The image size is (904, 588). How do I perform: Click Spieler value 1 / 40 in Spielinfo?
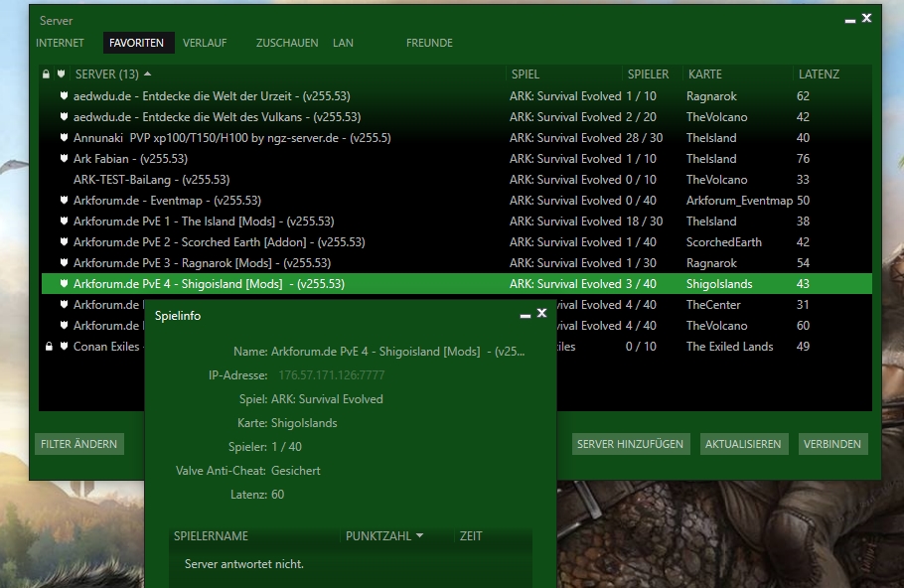click(x=286, y=446)
